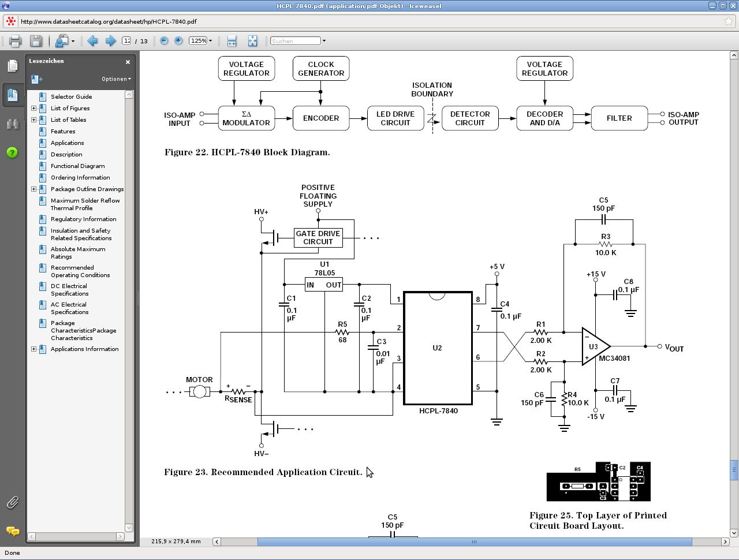Open the Search binoculars icon in sidebar
This screenshot has width=739, height=560.
[13, 124]
